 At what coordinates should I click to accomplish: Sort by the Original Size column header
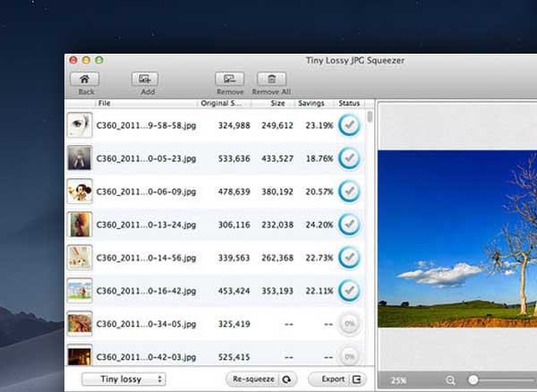tap(221, 103)
